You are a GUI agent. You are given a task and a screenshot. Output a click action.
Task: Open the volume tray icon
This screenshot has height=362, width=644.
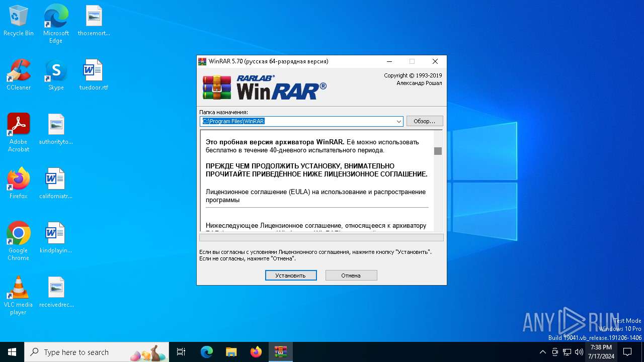click(x=579, y=352)
